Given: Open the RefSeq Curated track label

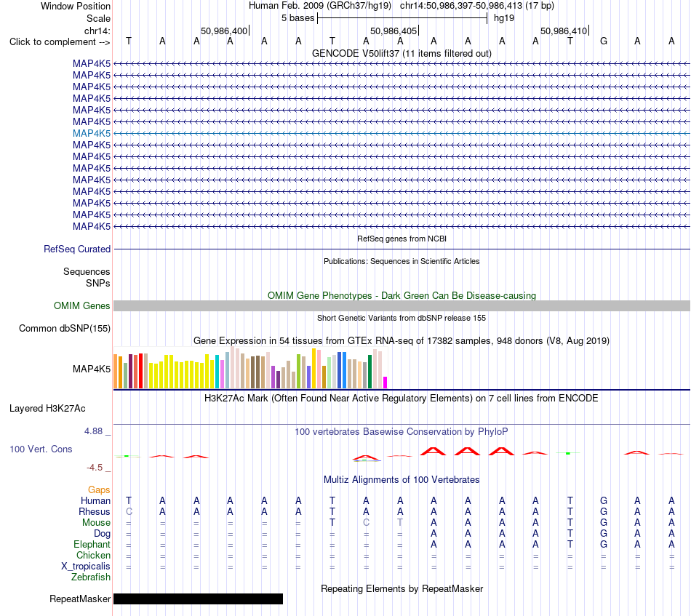Looking at the screenshot, I should point(77,249).
